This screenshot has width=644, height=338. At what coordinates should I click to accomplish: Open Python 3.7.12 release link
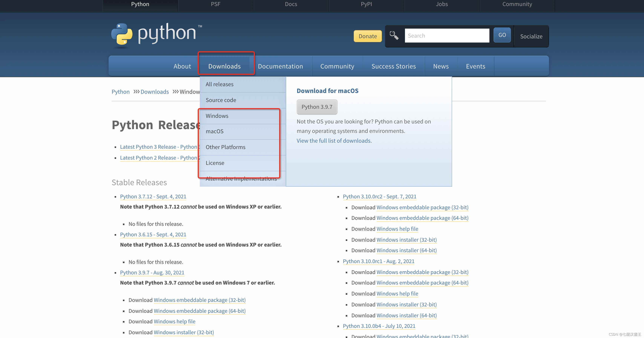tap(153, 196)
